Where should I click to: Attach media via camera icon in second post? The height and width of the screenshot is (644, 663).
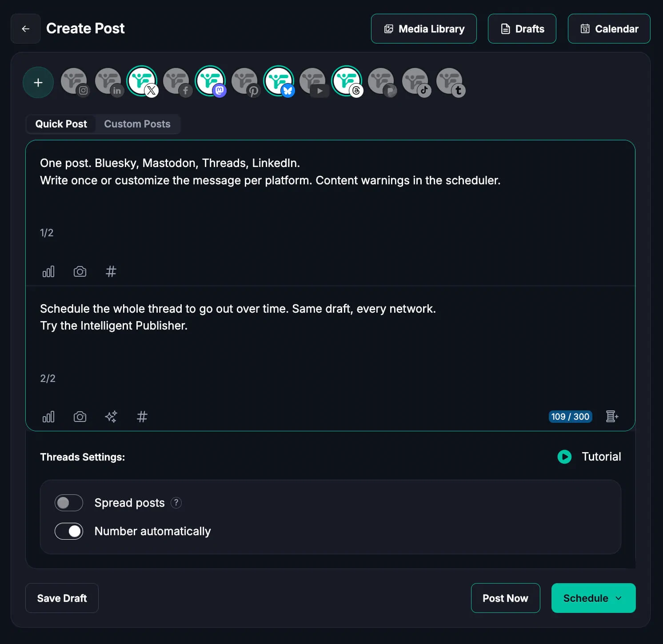click(80, 417)
